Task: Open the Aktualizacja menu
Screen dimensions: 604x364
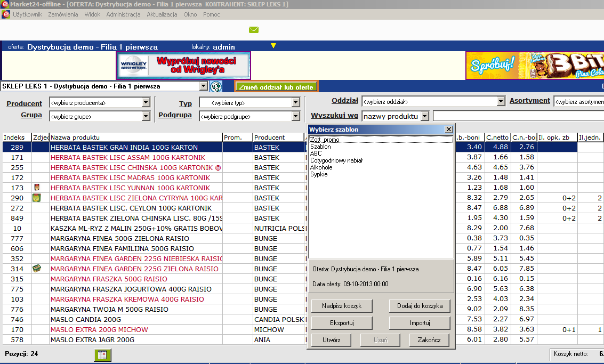Action: tap(162, 14)
